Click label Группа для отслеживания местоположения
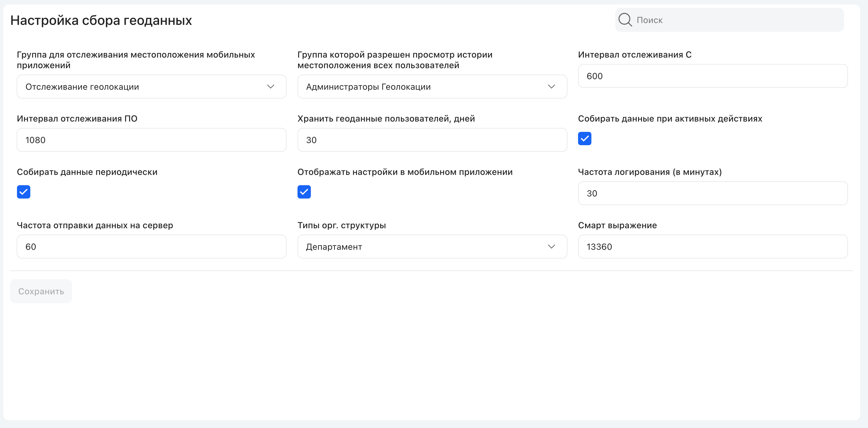 [x=136, y=60]
